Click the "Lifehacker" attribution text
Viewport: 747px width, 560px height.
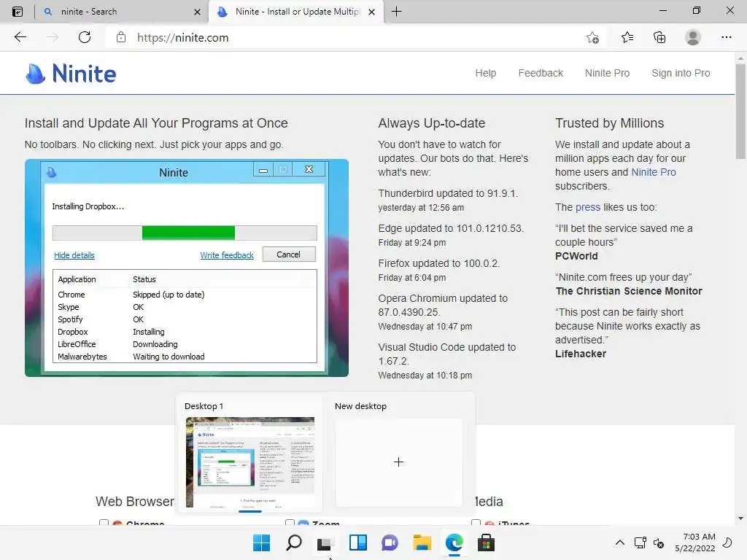click(x=580, y=354)
